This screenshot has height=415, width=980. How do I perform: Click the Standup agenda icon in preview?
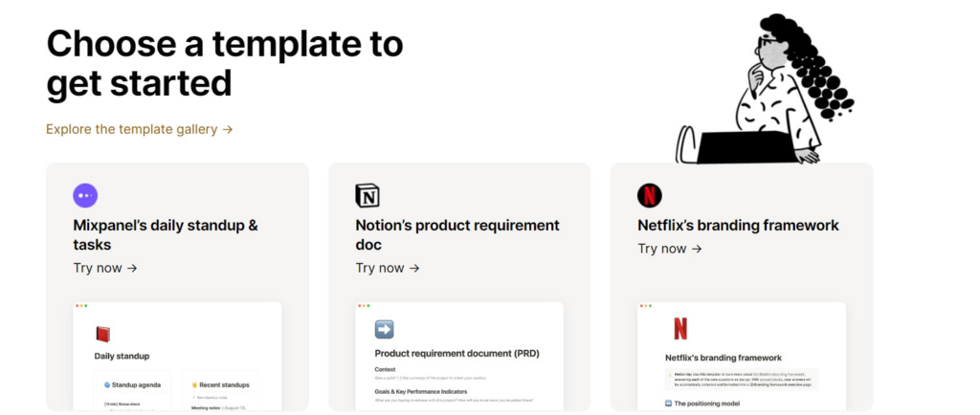(107, 385)
